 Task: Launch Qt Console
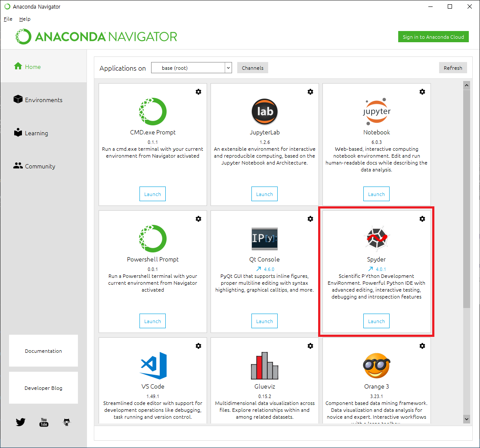click(264, 321)
